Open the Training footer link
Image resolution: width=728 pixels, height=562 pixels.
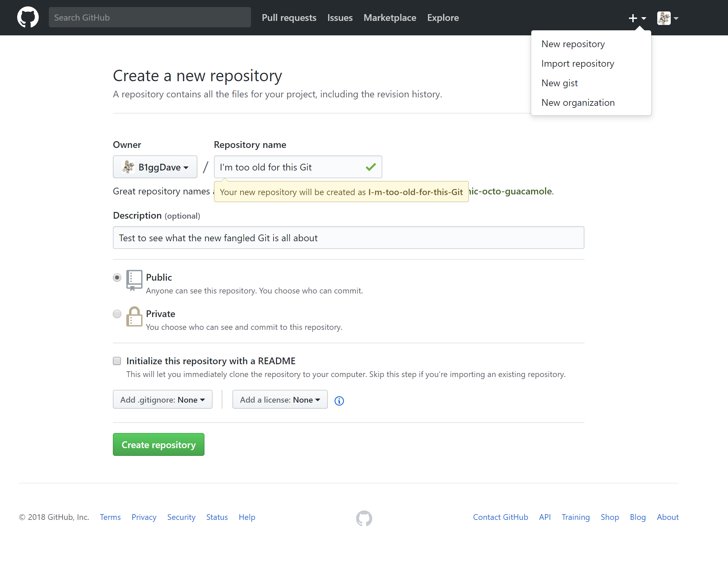click(576, 517)
